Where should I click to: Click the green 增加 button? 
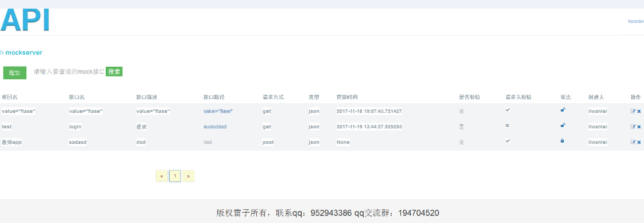coord(15,72)
